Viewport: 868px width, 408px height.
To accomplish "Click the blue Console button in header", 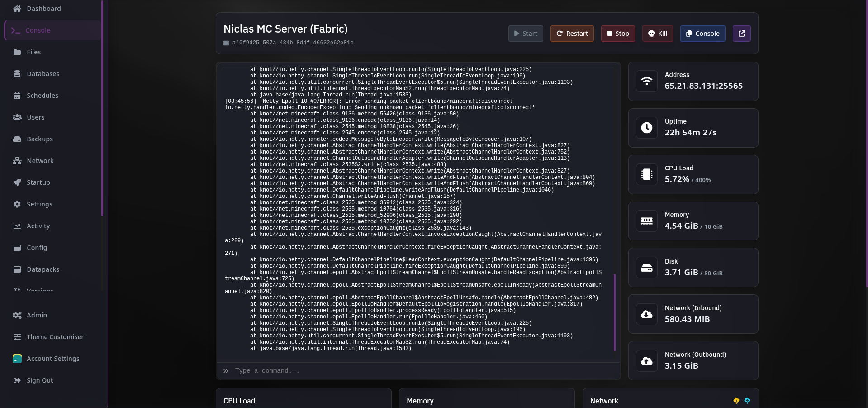I will [x=702, y=34].
